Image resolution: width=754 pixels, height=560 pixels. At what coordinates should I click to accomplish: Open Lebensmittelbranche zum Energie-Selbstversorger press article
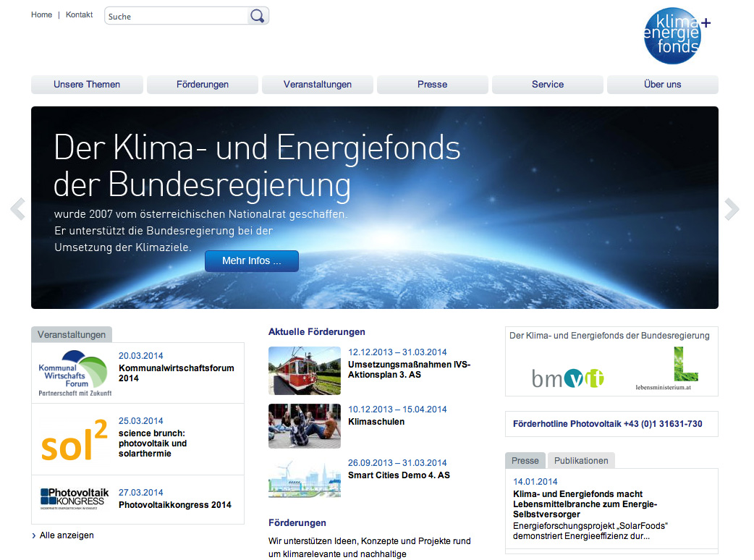[x=585, y=504]
